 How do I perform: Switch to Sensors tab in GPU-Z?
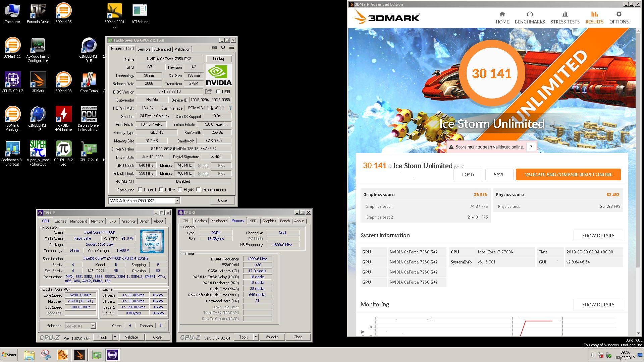point(144,49)
